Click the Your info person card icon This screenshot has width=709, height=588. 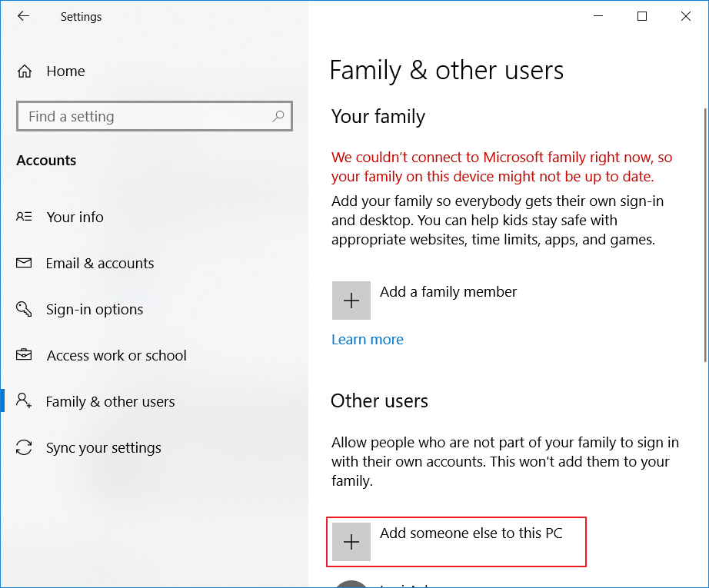[24, 217]
